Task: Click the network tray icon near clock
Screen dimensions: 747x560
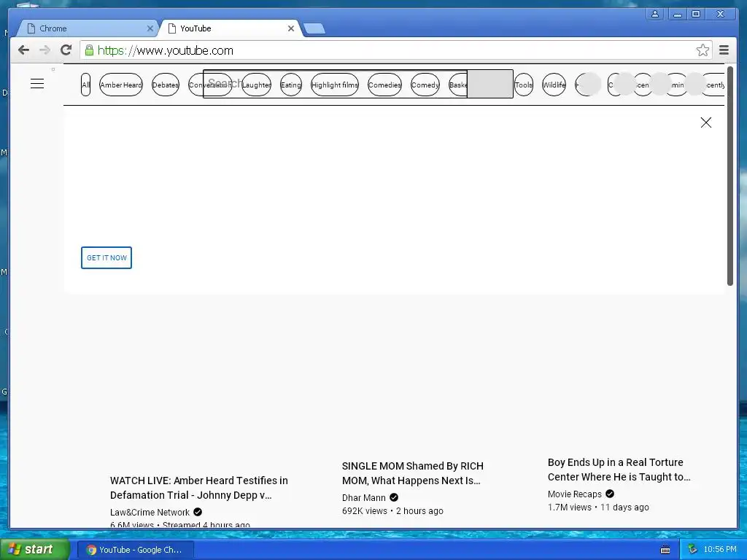Action: pyautogui.click(x=692, y=550)
